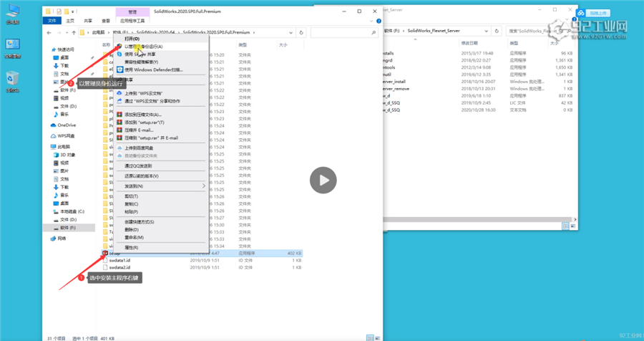Image resolution: width=644 pixels, height=341 pixels.
Task: Choose 属性(R) in context menu
Action: point(132,248)
